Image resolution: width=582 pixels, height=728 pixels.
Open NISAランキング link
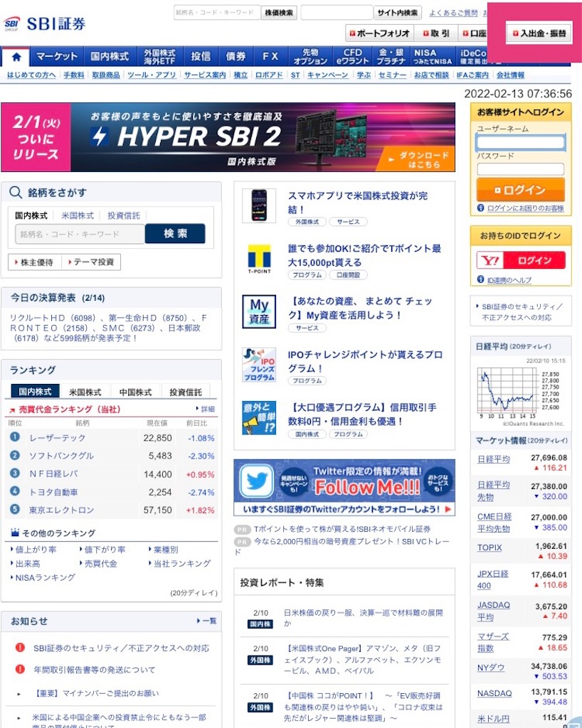43,577
